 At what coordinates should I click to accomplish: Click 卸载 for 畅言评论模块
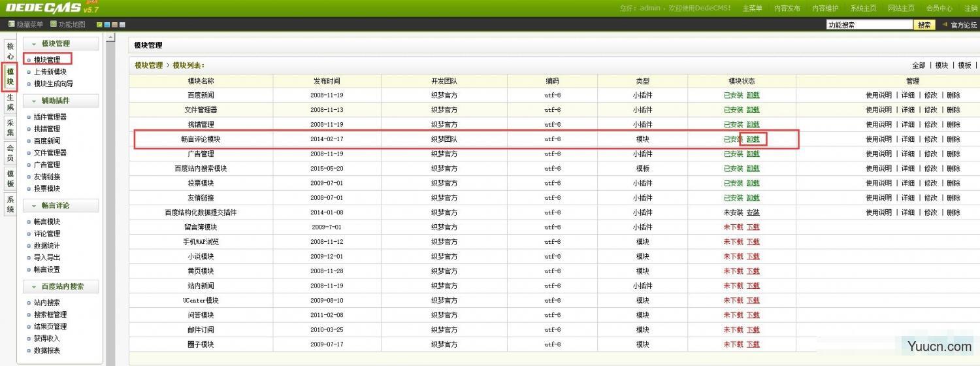tap(753, 139)
